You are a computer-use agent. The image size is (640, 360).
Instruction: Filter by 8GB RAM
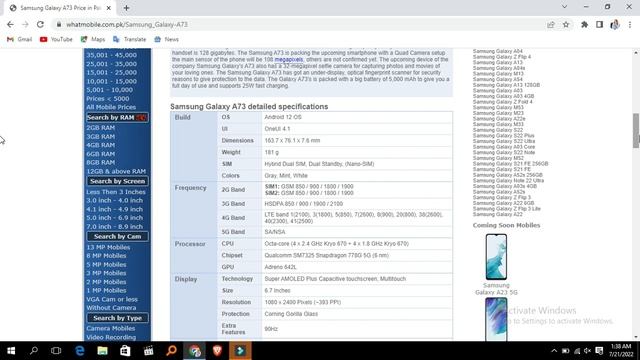100,162
